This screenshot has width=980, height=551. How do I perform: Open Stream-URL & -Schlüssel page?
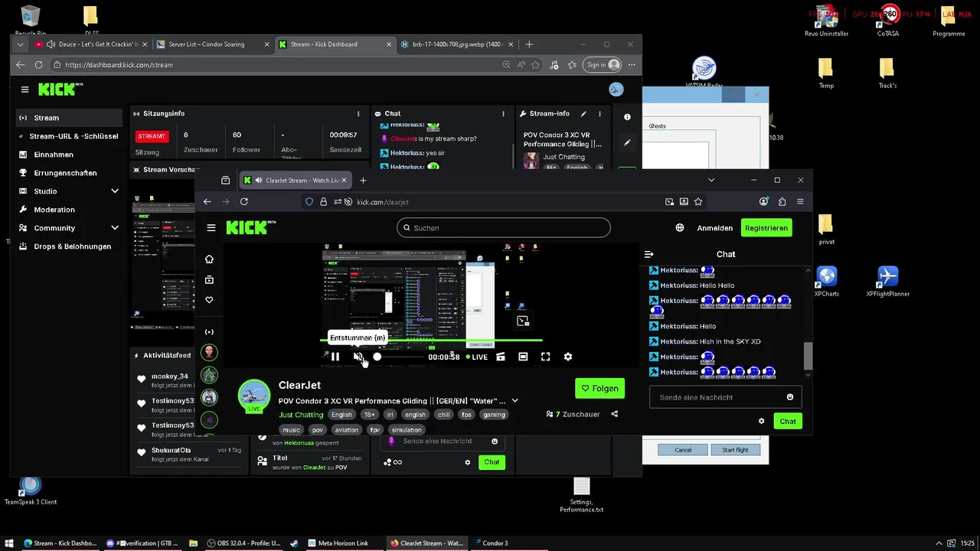[69, 136]
